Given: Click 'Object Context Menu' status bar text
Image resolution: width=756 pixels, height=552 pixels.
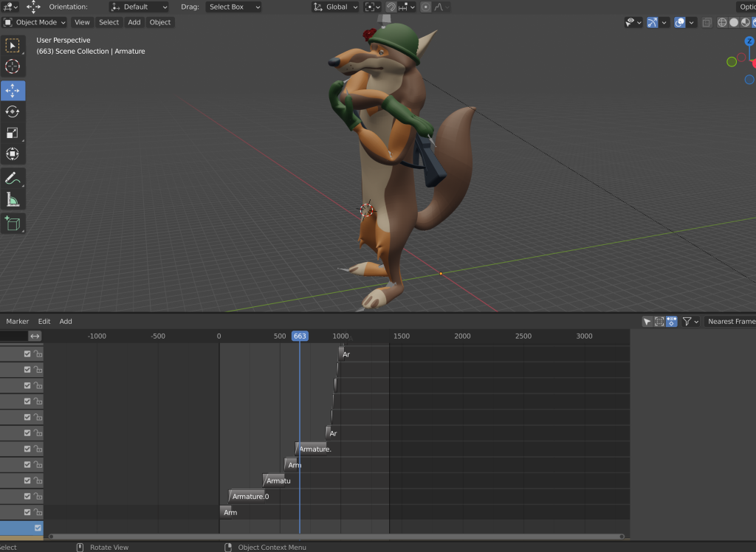Looking at the screenshot, I should [x=272, y=547].
